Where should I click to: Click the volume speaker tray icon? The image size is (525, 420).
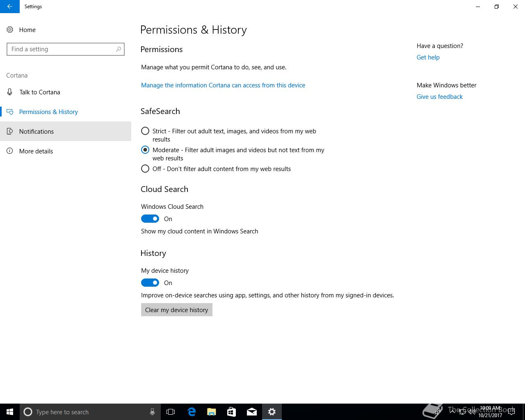click(x=472, y=412)
